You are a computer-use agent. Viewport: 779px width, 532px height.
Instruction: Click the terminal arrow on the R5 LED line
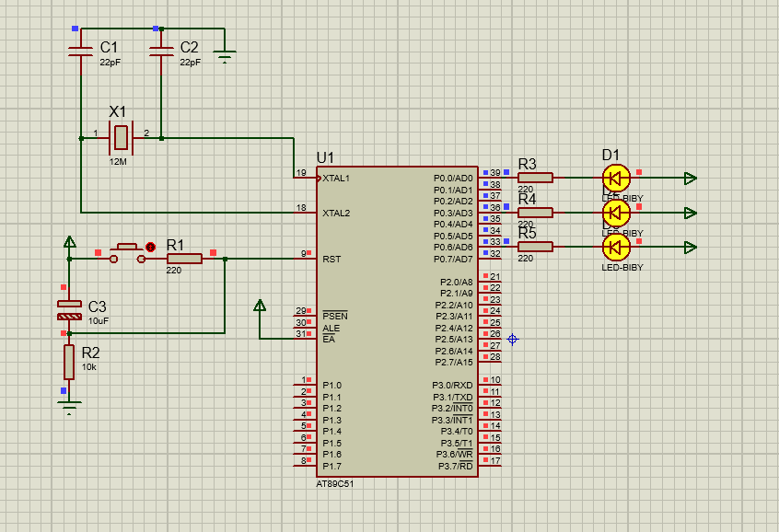tap(690, 247)
